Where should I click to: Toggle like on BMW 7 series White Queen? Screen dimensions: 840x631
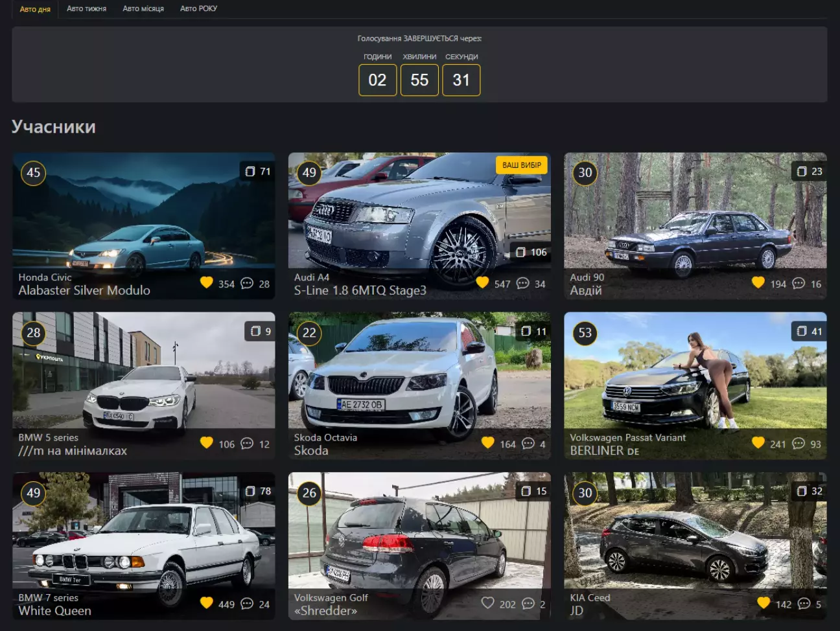click(x=207, y=603)
